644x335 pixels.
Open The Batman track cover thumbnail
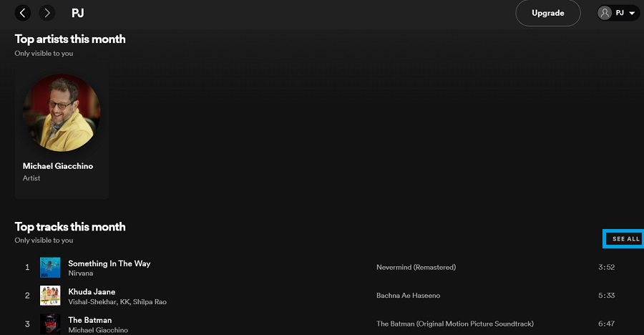pyautogui.click(x=50, y=324)
